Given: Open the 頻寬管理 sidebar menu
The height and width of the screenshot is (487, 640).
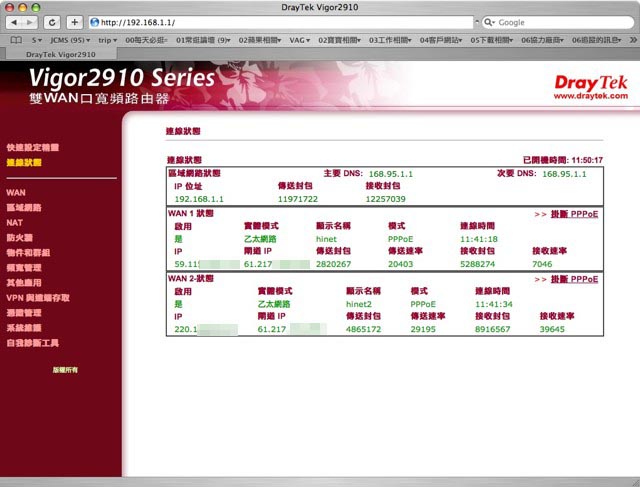Looking at the screenshot, I should coord(24,268).
